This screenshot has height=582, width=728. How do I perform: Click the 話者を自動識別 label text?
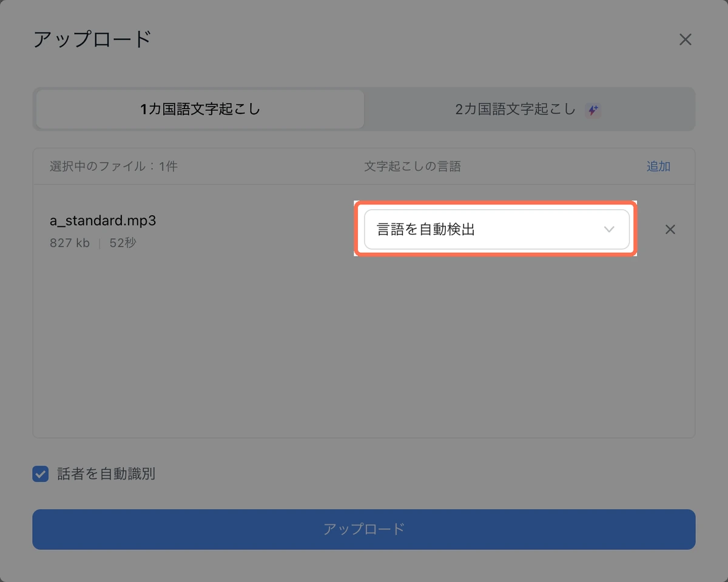(x=106, y=474)
